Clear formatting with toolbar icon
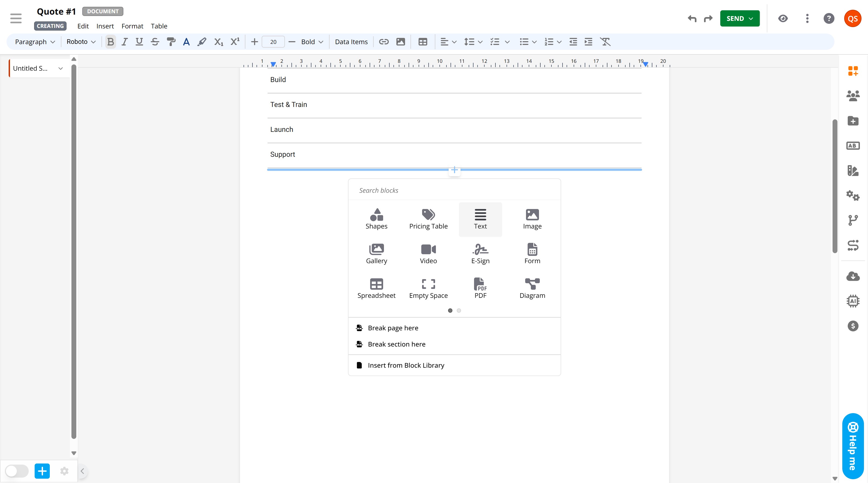 [x=605, y=42]
